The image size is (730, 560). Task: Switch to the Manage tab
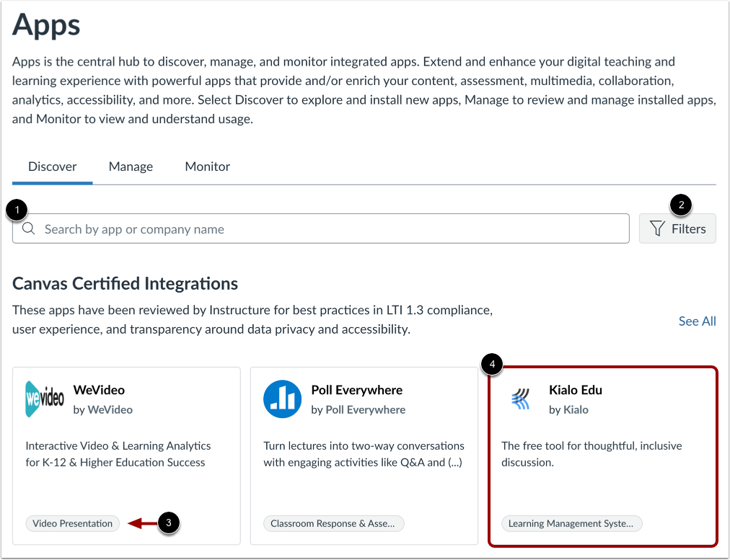(131, 166)
